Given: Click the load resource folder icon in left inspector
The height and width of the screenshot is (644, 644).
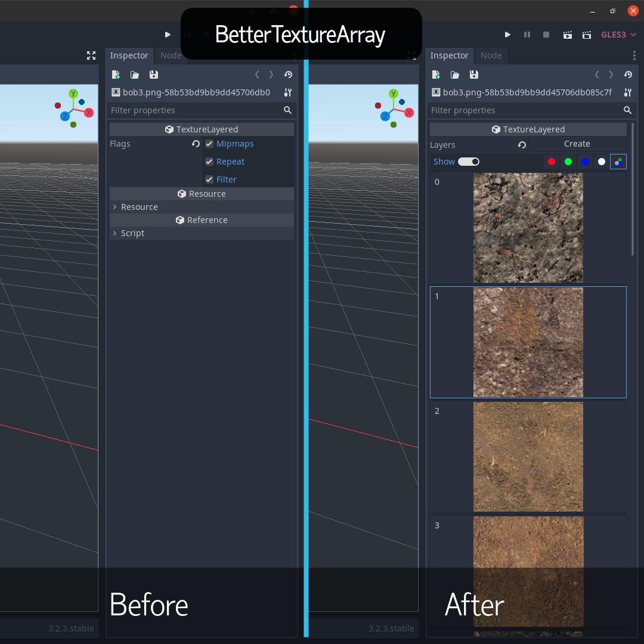Looking at the screenshot, I should click(135, 75).
